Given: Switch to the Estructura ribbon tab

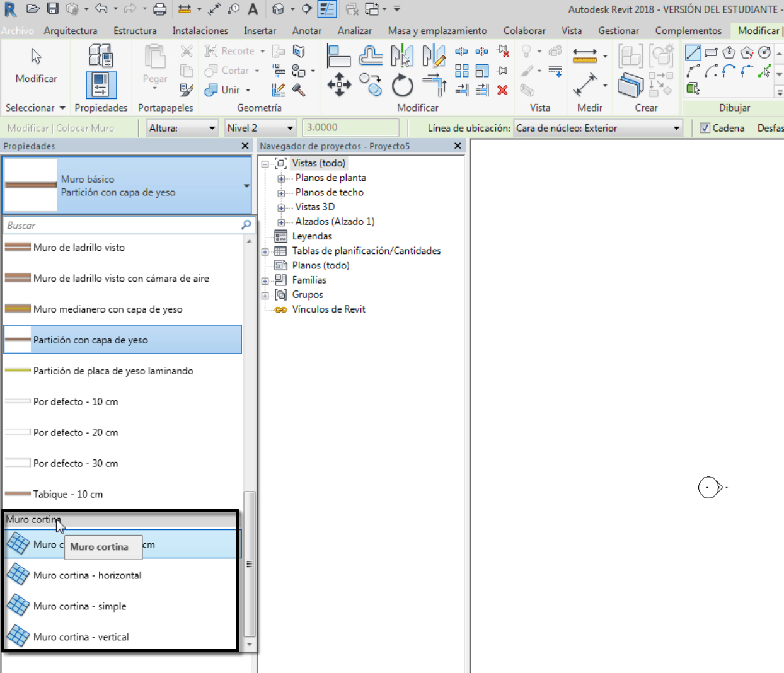Looking at the screenshot, I should pos(135,30).
